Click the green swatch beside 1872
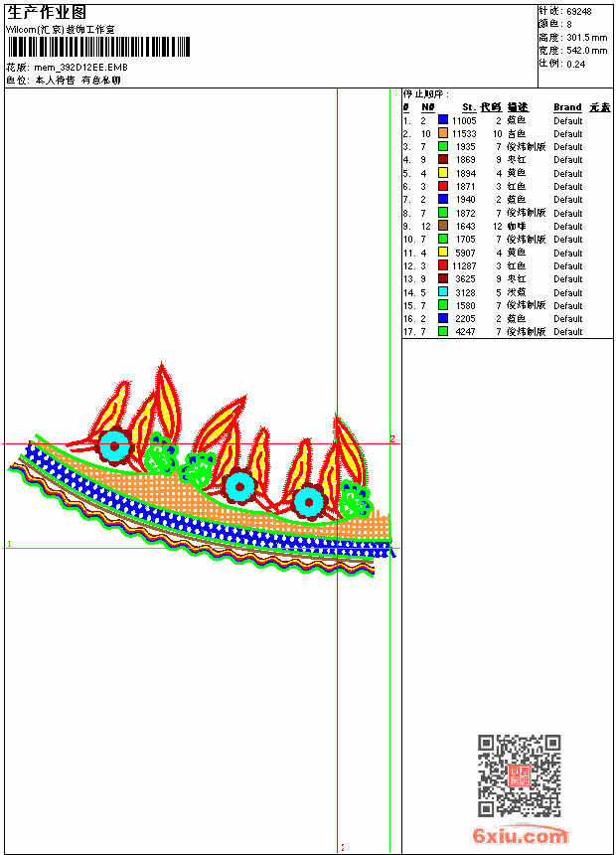Viewport: 616px width, 855px height. pos(443,213)
